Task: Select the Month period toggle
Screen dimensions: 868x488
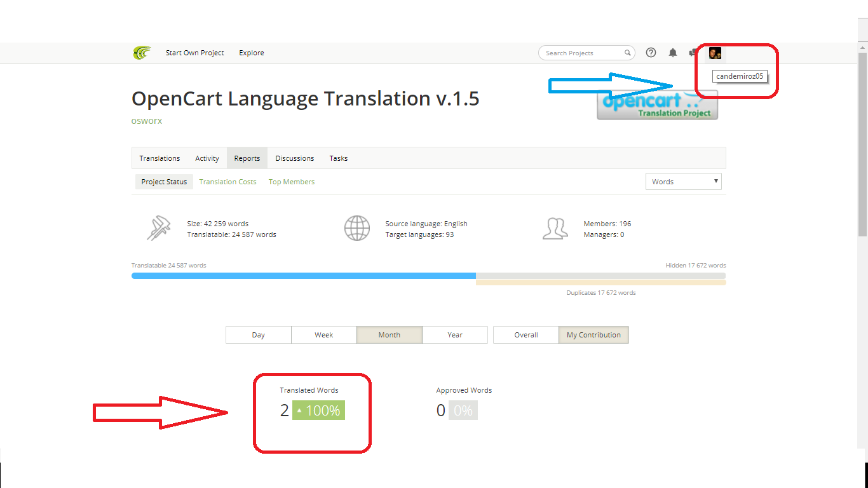Action: pyautogui.click(x=390, y=335)
